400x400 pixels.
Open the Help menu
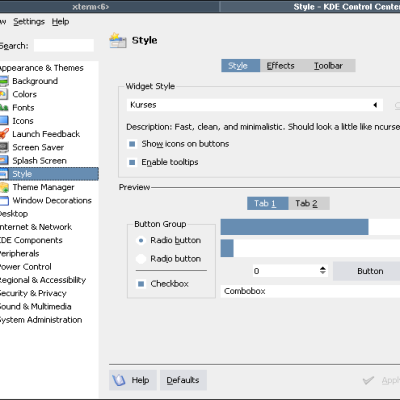pyautogui.click(x=60, y=22)
